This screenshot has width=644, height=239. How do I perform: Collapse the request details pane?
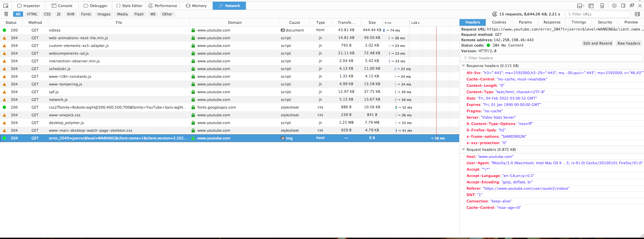tap(637, 14)
